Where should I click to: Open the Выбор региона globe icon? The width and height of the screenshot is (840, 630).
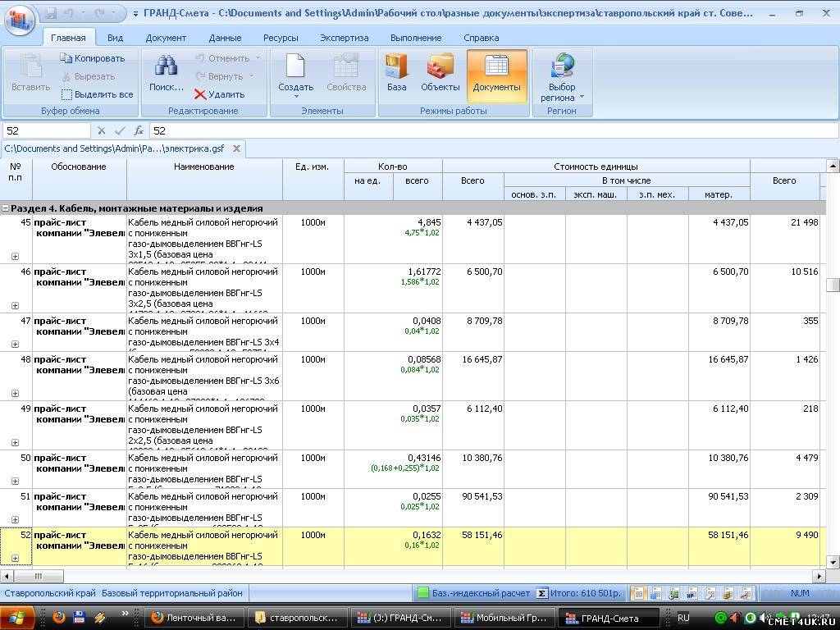pos(563,66)
